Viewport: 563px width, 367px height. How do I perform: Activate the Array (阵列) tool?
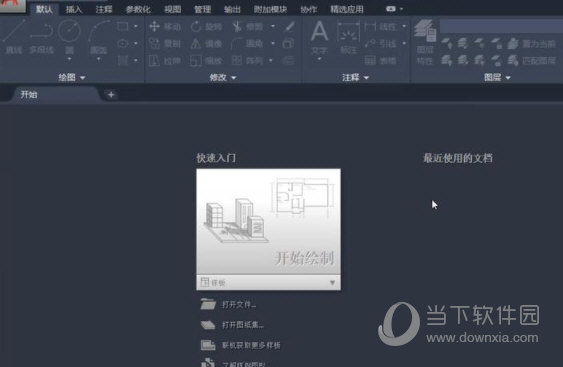tap(248, 60)
